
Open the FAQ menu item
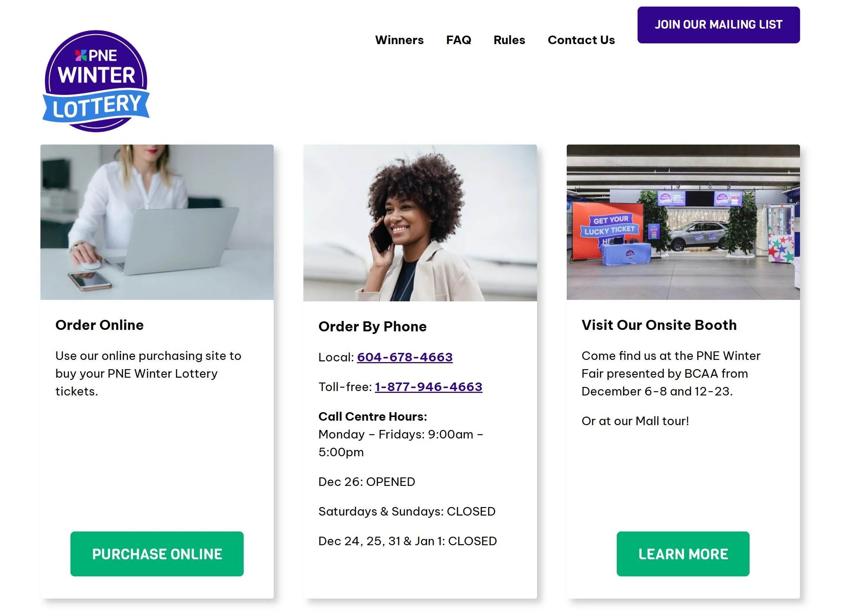459,40
